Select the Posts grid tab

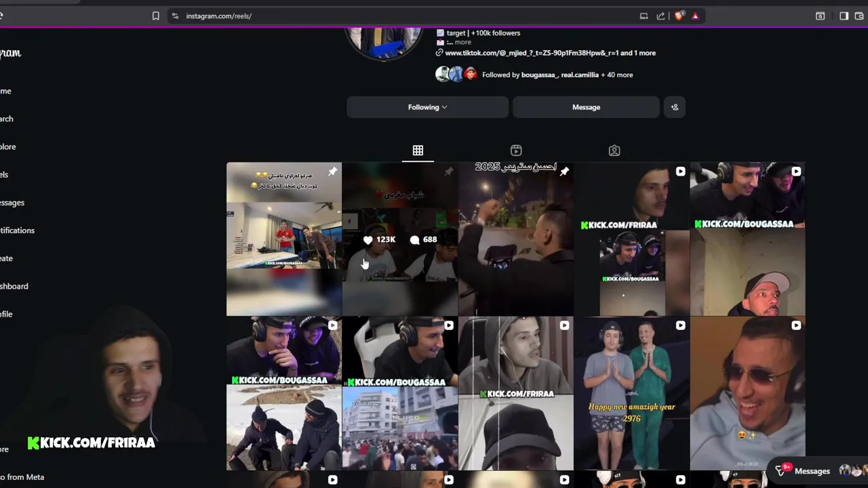coord(418,150)
